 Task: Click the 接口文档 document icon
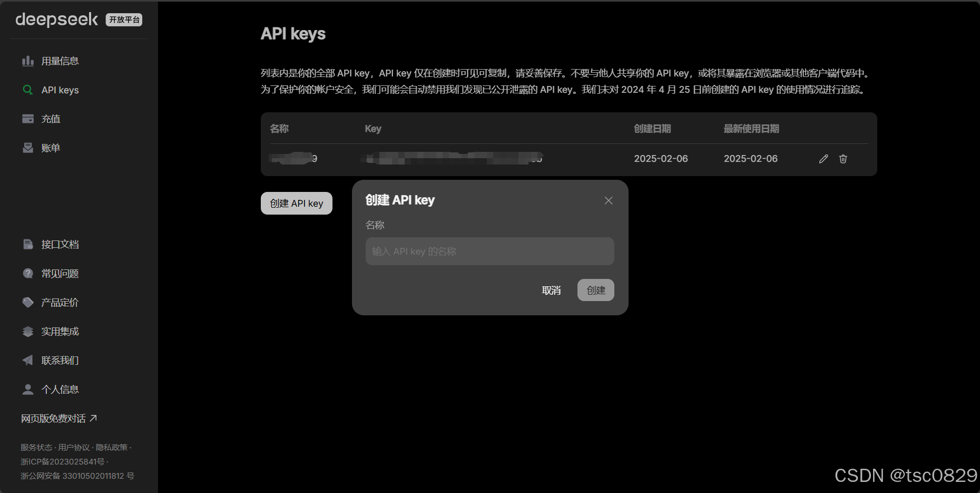pyautogui.click(x=28, y=245)
